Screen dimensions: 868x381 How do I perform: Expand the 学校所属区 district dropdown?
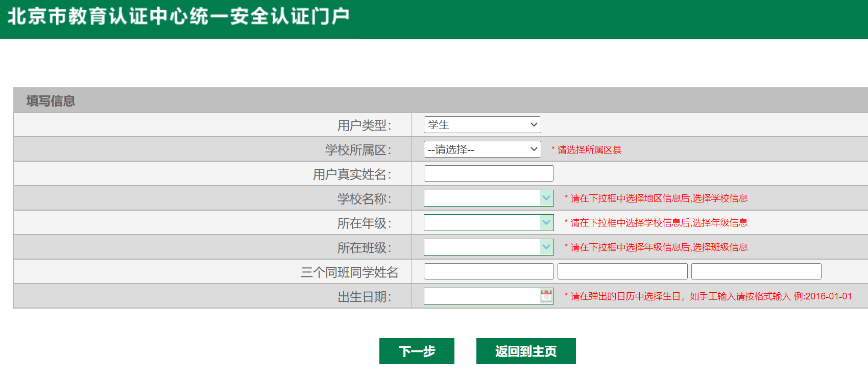click(482, 149)
